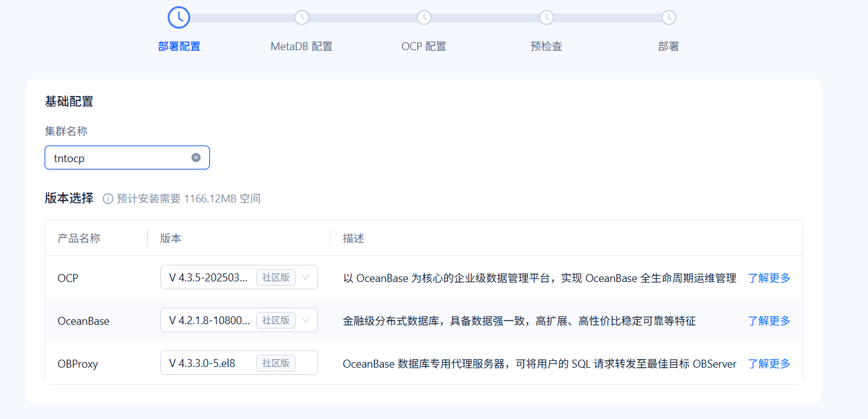Viewport: 868px width, 419px height.
Task: Click the 集群名称 input containing tntocp
Action: click(127, 157)
